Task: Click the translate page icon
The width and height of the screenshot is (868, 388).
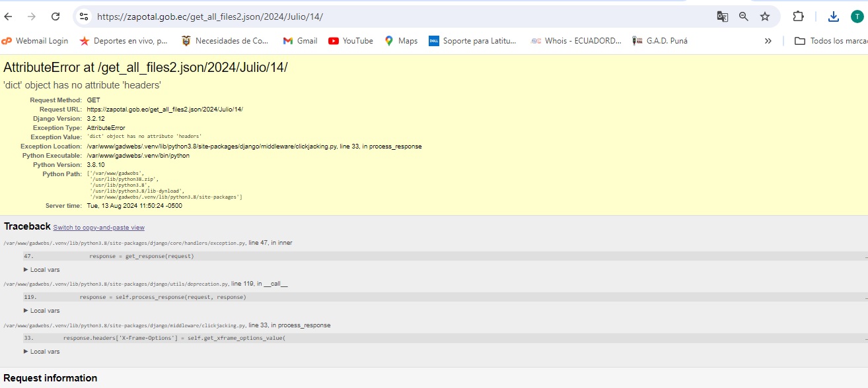Action: [x=723, y=16]
